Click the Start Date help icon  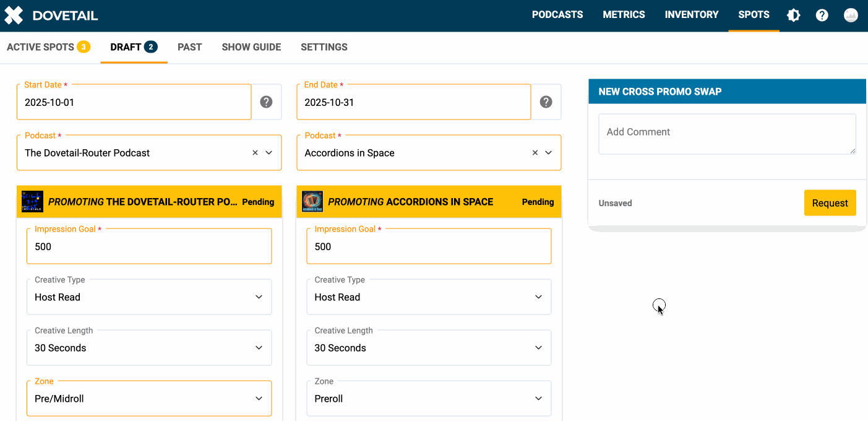coord(266,102)
